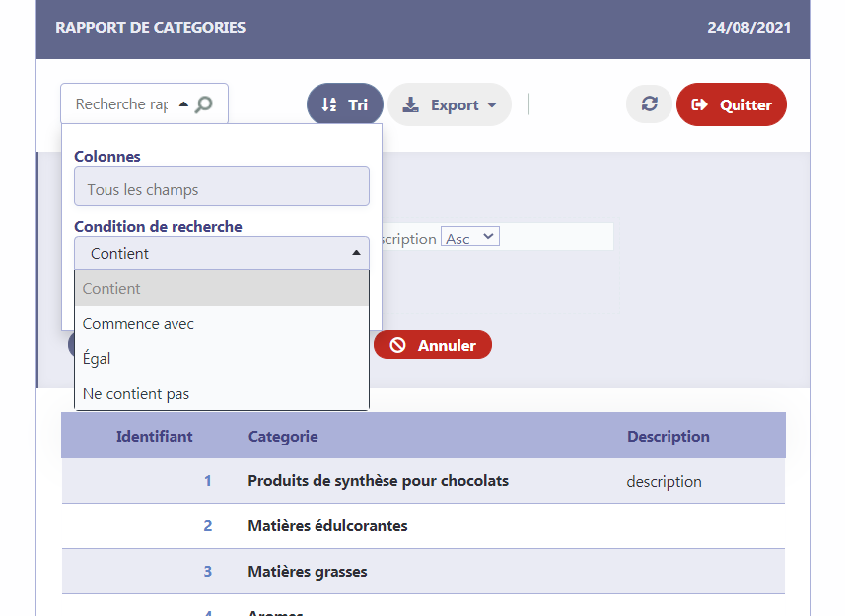Open the Asc sort order dropdown

pos(470,237)
